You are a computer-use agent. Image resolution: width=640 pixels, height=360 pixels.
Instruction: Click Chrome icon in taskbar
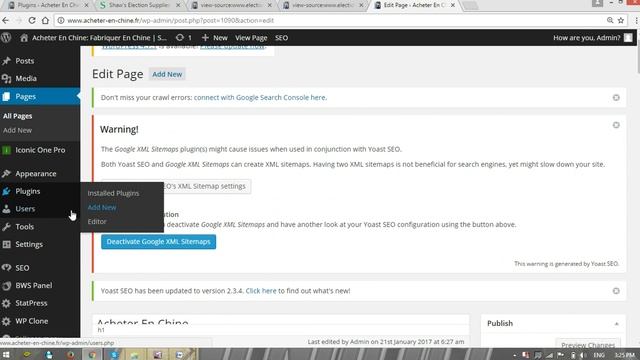[92, 355]
